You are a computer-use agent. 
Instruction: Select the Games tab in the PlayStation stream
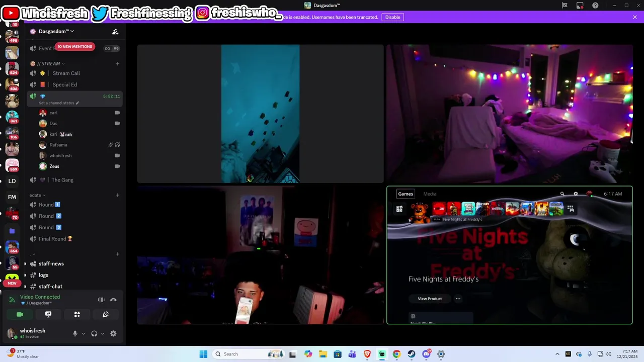click(x=406, y=194)
